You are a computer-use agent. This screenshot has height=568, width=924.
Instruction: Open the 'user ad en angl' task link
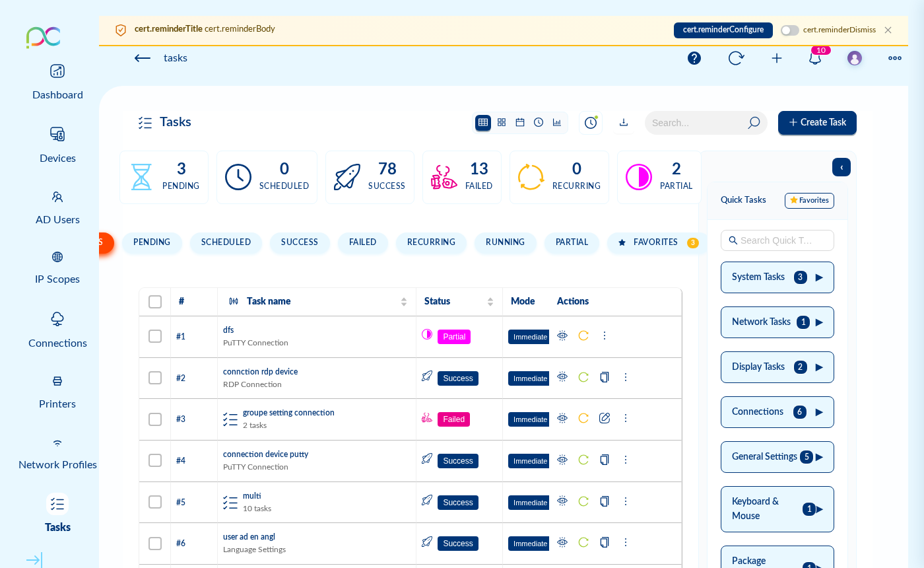tap(249, 536)
